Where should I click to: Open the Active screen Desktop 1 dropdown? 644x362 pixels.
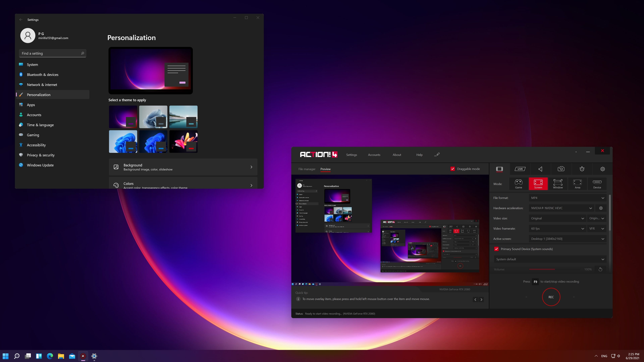(567, 239)
